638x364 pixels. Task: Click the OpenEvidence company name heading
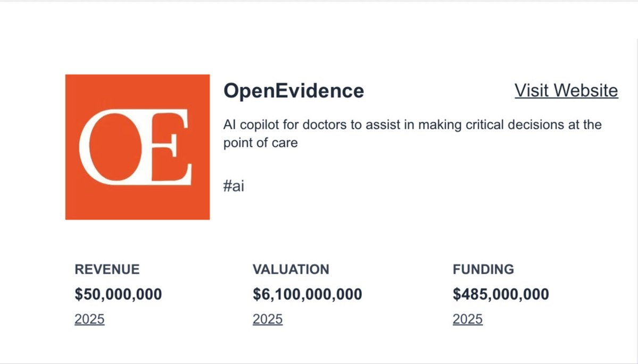pyautogui.click(x=294, y=91)
